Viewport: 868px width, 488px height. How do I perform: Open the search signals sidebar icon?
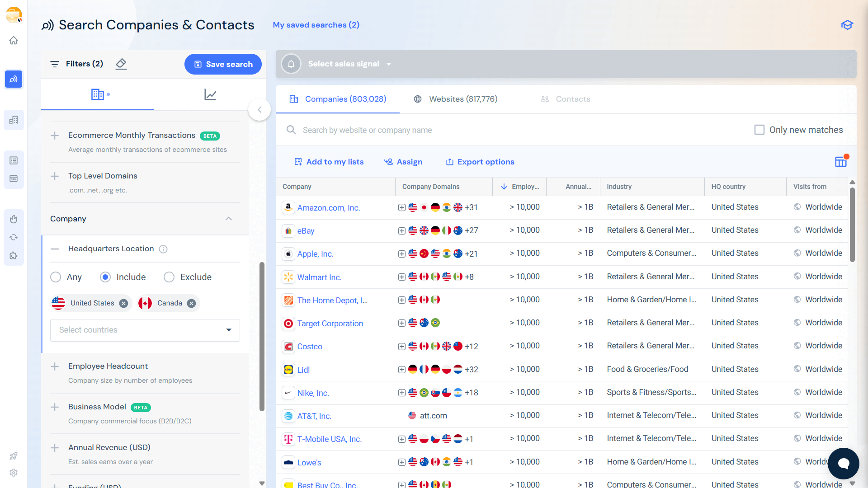coord(14,79)
